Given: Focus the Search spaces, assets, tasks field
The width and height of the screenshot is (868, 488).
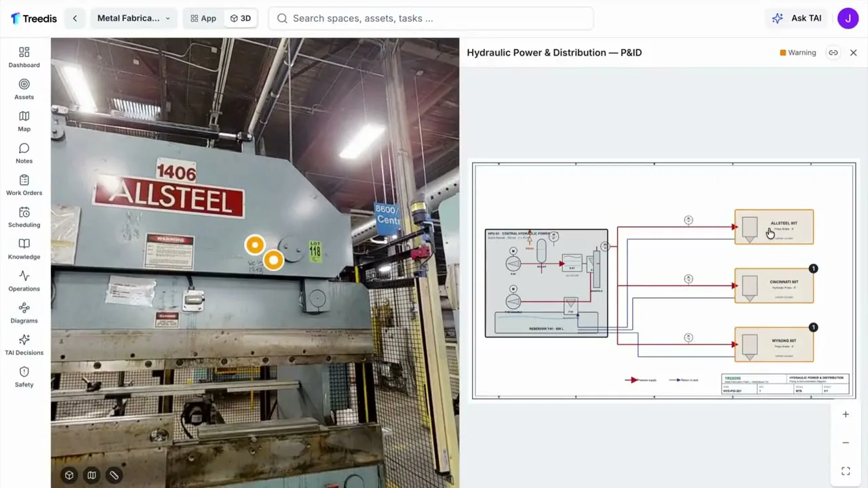Looking at the screenshot, I should (x=431, y=18).
